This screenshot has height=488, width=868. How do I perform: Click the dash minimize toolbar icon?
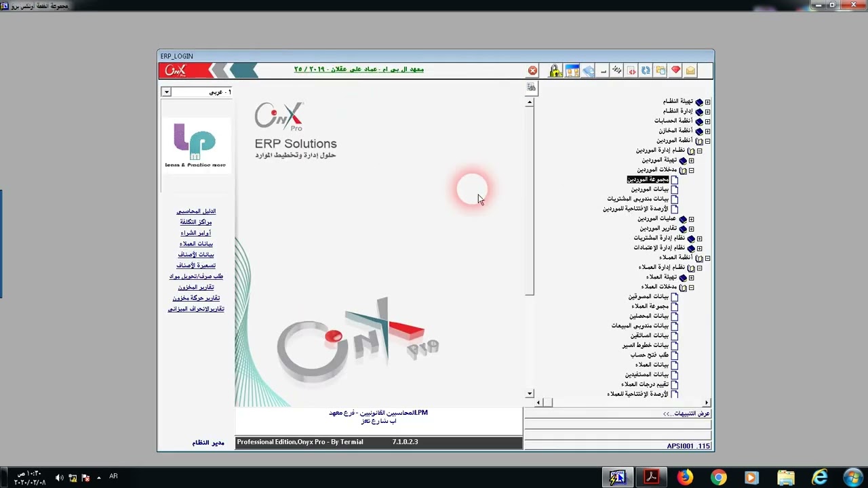(x=603, y=70)
